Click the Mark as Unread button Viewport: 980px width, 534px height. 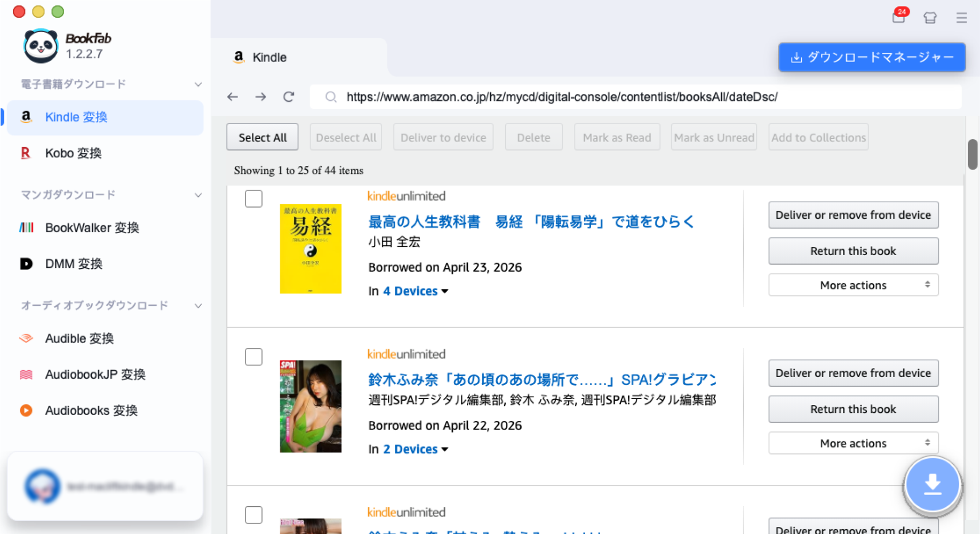[x=714, y=137]
